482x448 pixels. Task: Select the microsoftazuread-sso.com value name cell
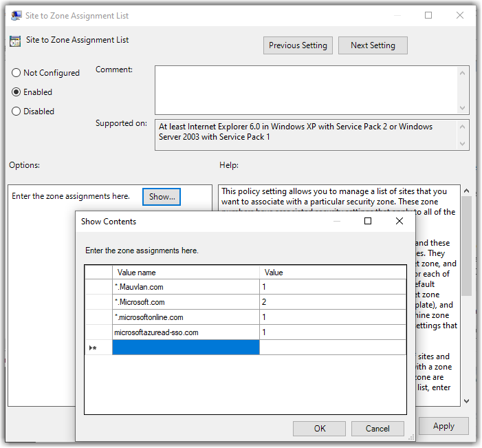coord(186,332)
